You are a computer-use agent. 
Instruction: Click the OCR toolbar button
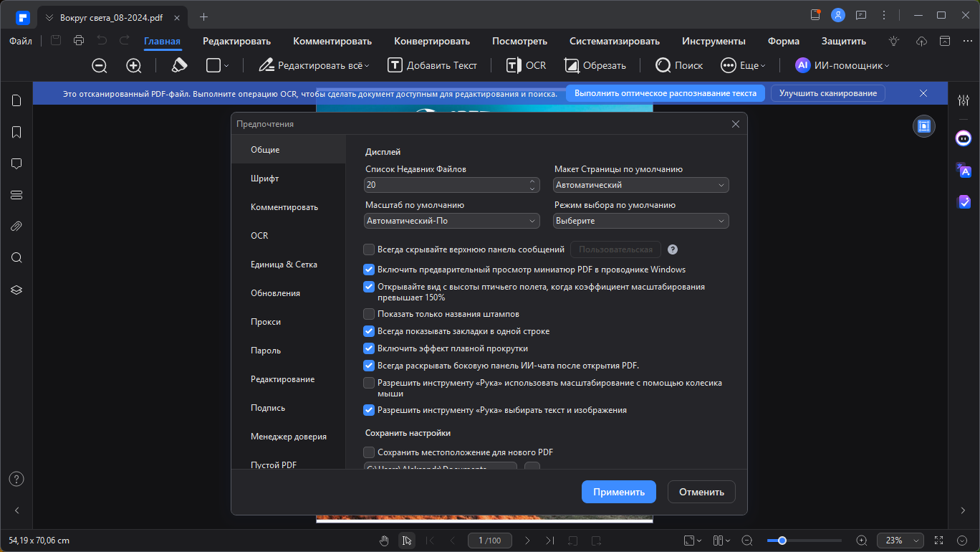coord(526,65)
